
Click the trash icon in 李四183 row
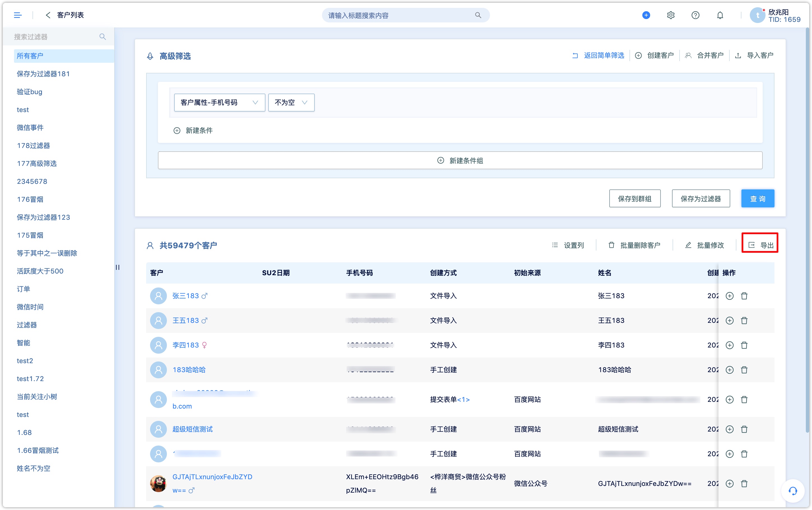(744, 345)
